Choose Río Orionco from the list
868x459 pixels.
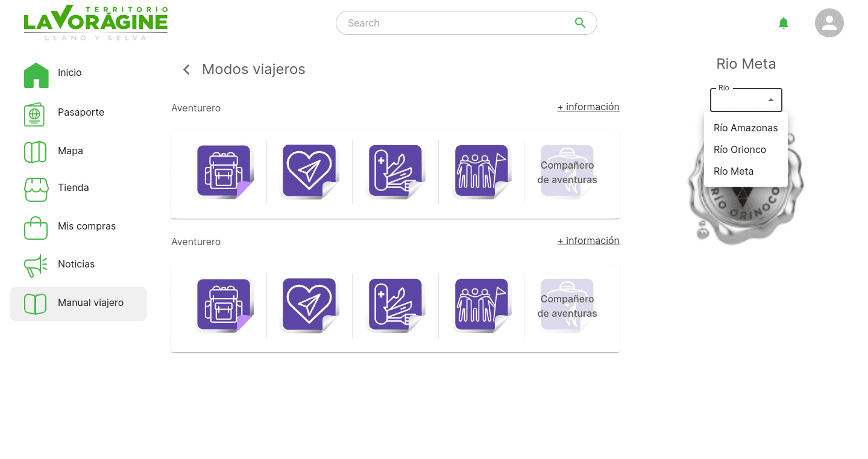tap(746, 149)
